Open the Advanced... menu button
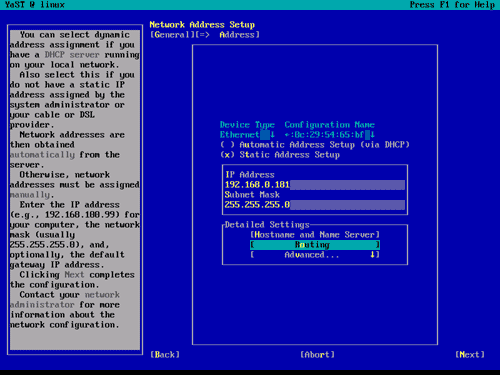The width and height of the screenshot is (500, 375). coord(315,255)
